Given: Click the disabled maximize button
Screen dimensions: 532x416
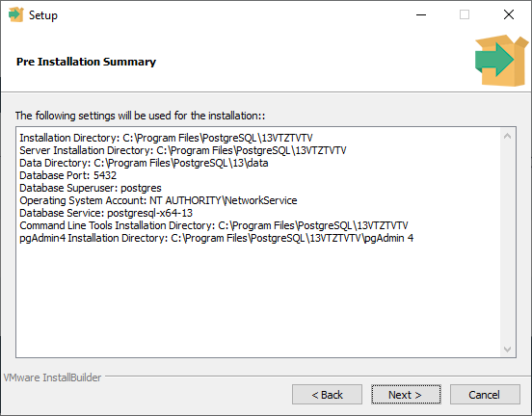Looking at the screenshot, I should coord(465,14).
